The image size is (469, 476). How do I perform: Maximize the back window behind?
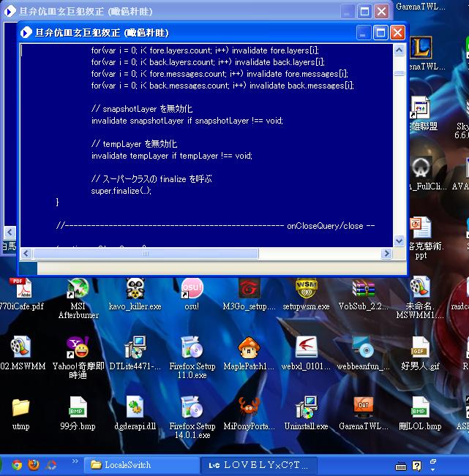[364, 12]
